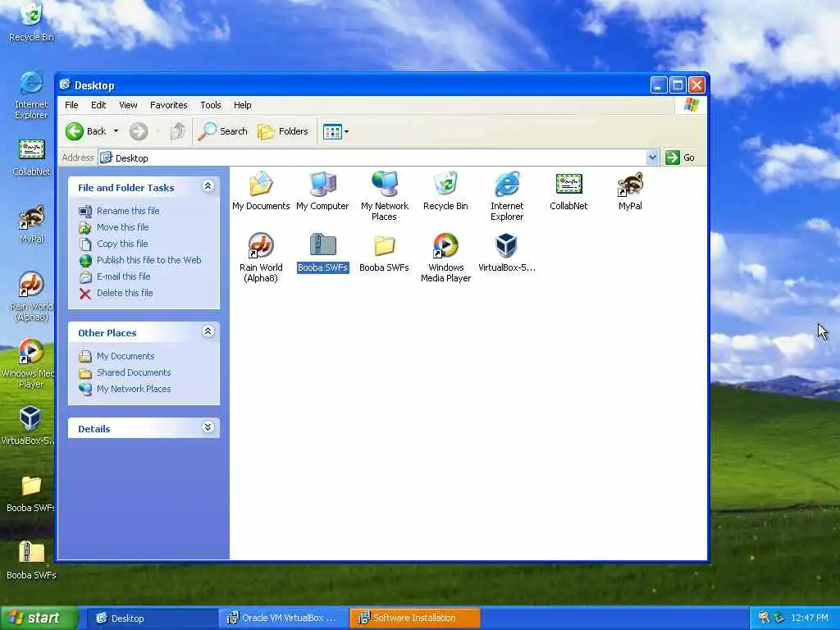Viewport: 840px width, 630px height.
Task: Open Back button history dropdown arrow
Action: point(116,131)
